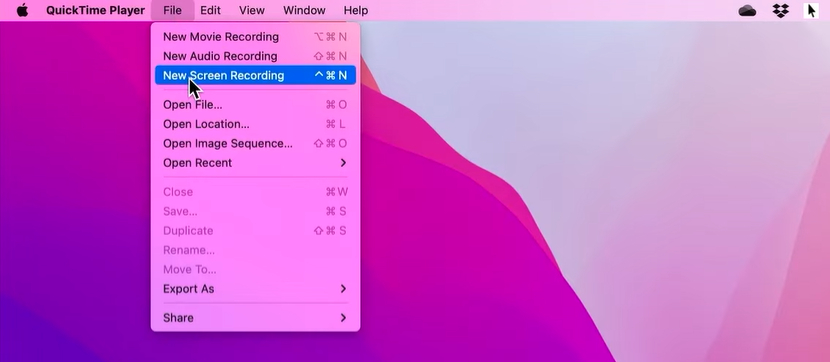
Task: Expand the Export As submenu
Action: coord(255,289)
